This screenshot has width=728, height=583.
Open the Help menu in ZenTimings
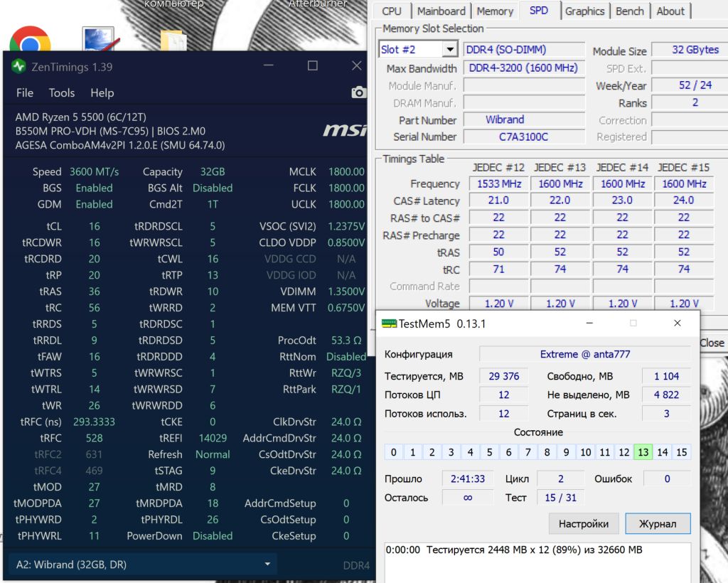pyautogui.click(x=102, y=93)
